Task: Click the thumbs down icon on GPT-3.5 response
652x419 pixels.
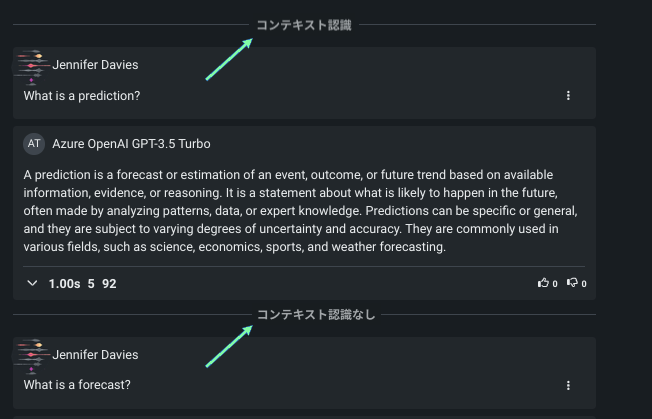Action: tap(572, 284)
